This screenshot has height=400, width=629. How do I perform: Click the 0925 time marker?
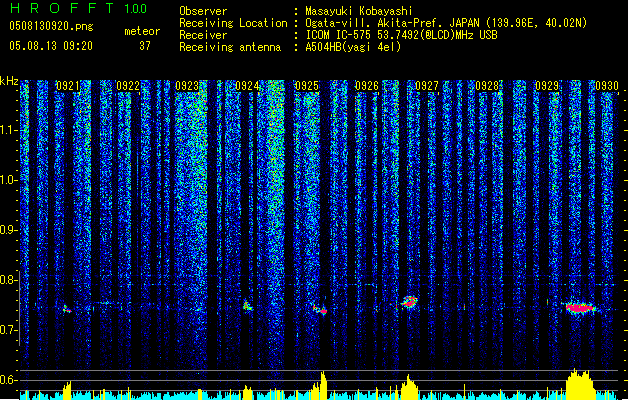(x=307, y=86)
